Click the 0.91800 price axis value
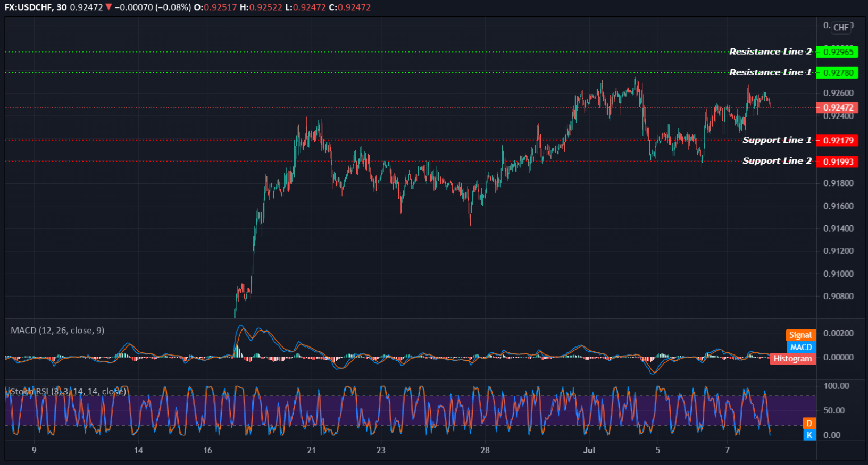Viewport: 868px width, 465px height. tap(838, 183)
